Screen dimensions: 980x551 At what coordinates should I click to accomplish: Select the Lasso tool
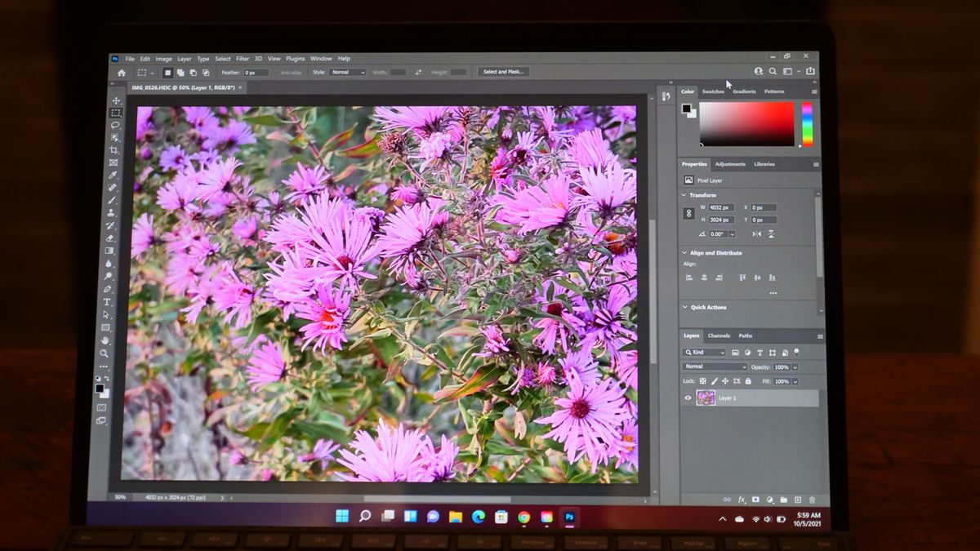coord(113,126)
